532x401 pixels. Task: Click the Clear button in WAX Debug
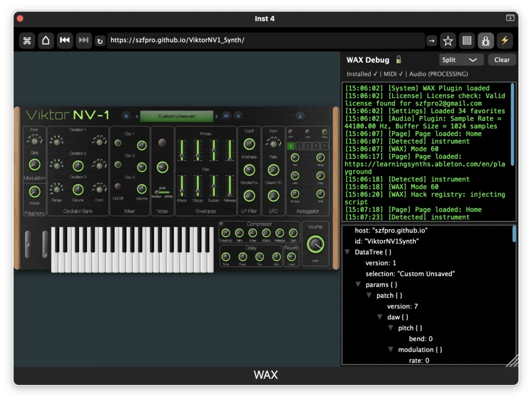[501, 60]
